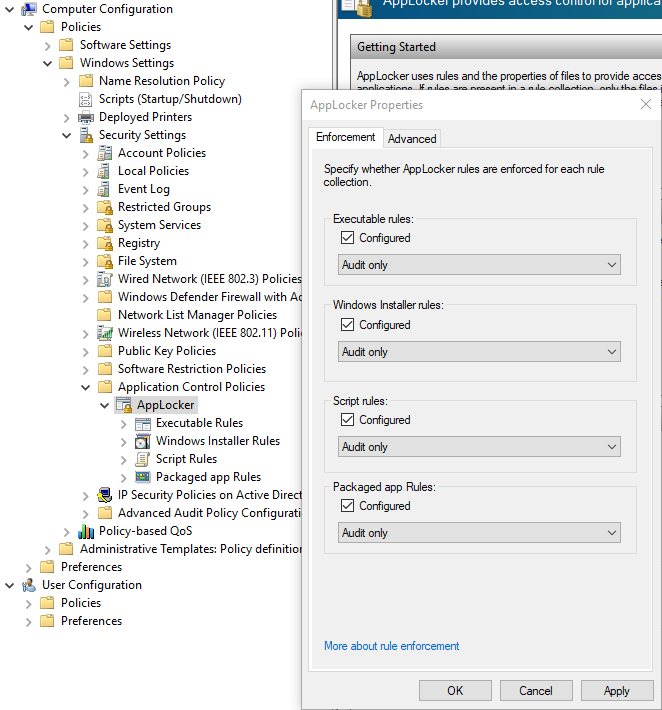Select Preferences under Computer Configuration
Image resolution: width=662 pixels, height=710 pixels.
point(91,567)
